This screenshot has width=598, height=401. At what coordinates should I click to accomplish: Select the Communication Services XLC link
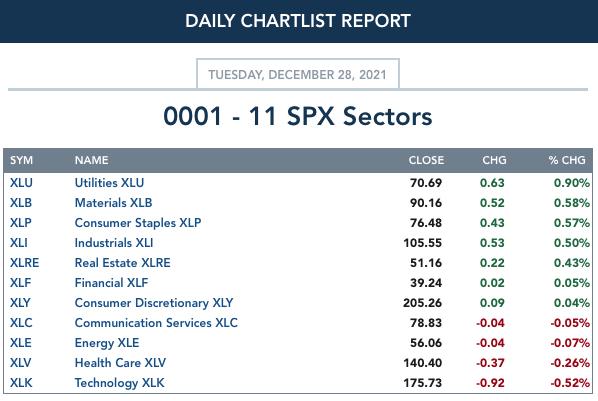(x=156, y=323)
